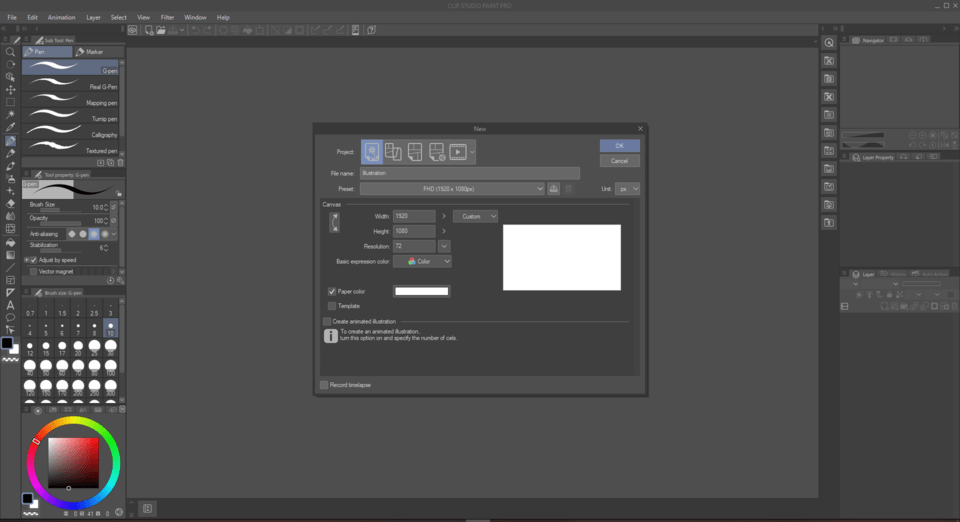Open Quick Access magnifier icon on right dock

829,43
